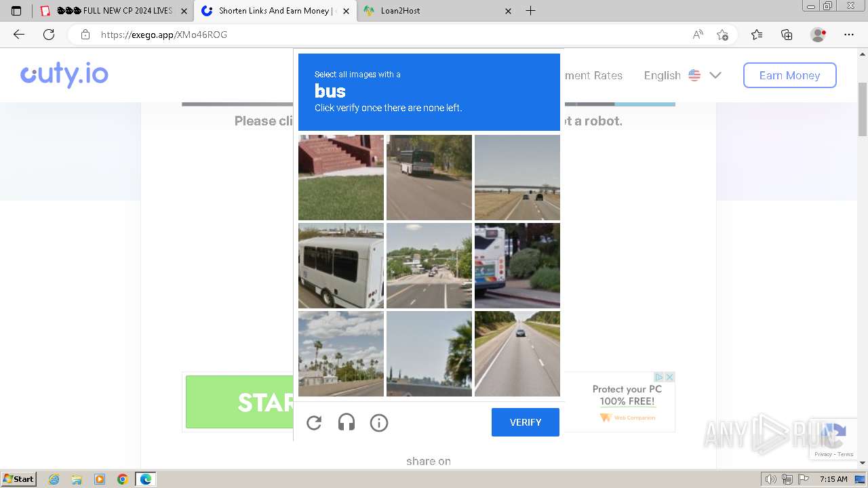The height and width of the screenshot is (488, 868).
Task: Add this page to favorites
Action: (x=722, y=35)
